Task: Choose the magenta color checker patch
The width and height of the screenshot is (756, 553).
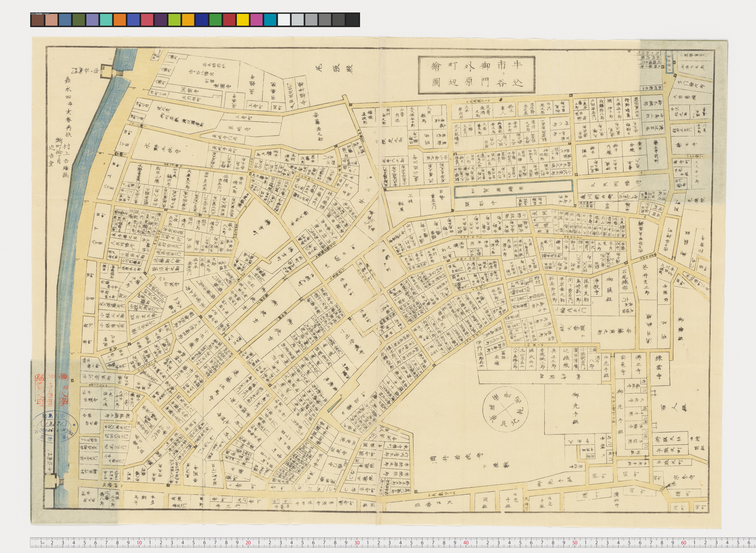Action: (x=256, y=20)
